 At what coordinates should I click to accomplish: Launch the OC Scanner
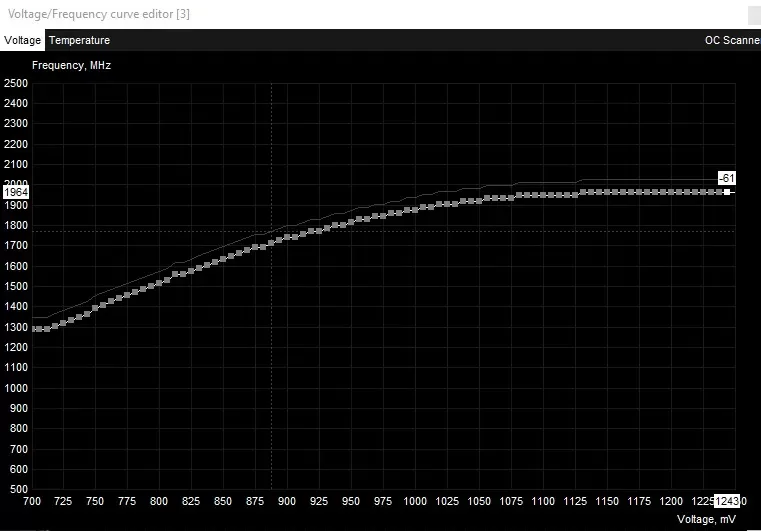point(732,41)
